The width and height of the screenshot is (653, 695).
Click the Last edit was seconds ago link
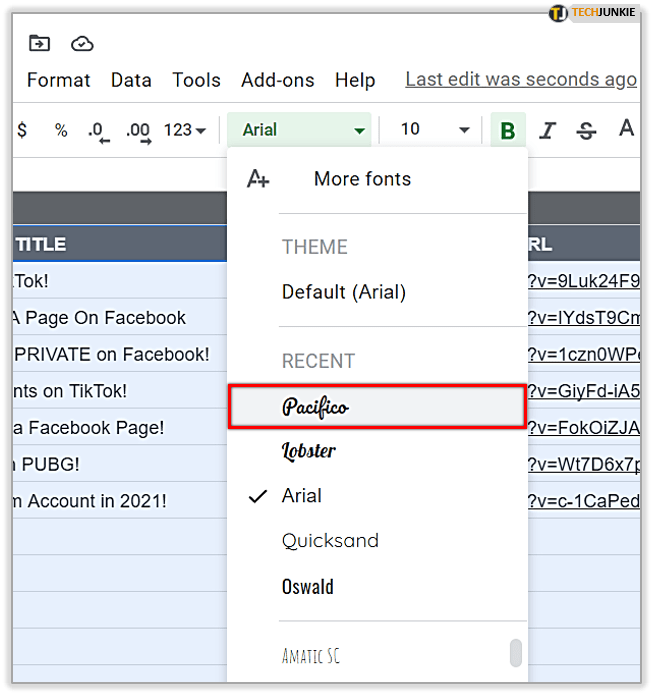[x=520, y=80]
